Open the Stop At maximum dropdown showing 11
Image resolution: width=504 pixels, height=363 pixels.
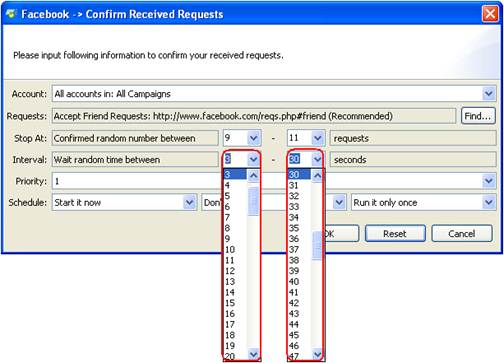click(317, 138)
